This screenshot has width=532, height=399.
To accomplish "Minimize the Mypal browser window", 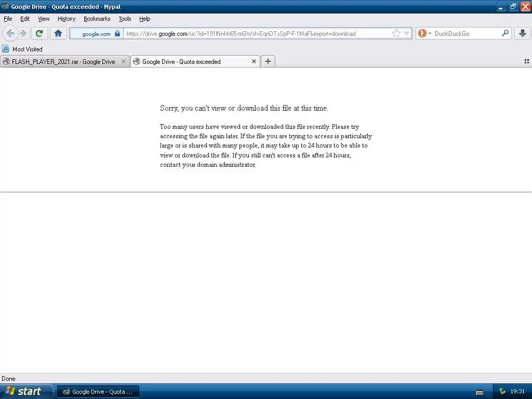I will tap(501, 6).
